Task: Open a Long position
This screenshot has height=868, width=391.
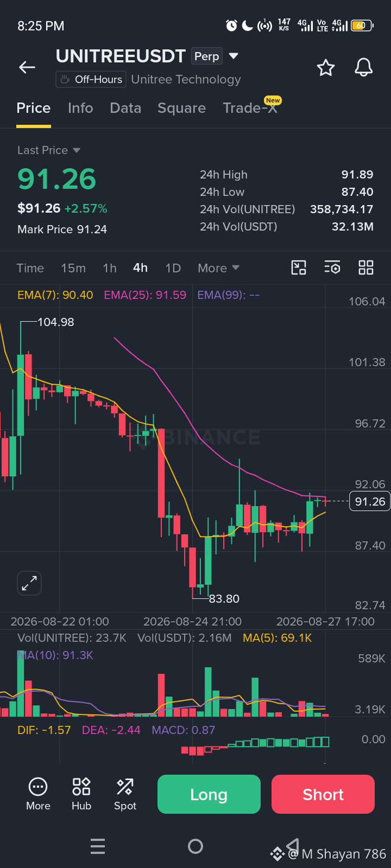Action: pos(209,794)
